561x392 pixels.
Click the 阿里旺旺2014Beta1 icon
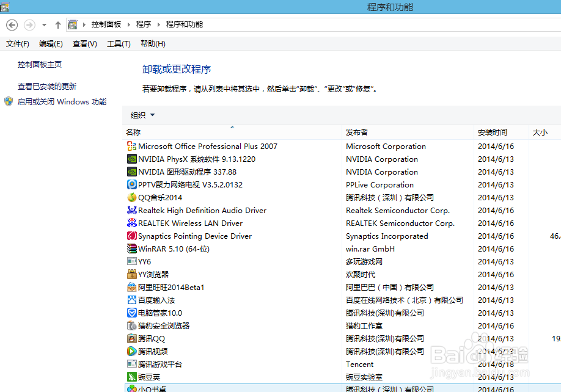[131, 288]
